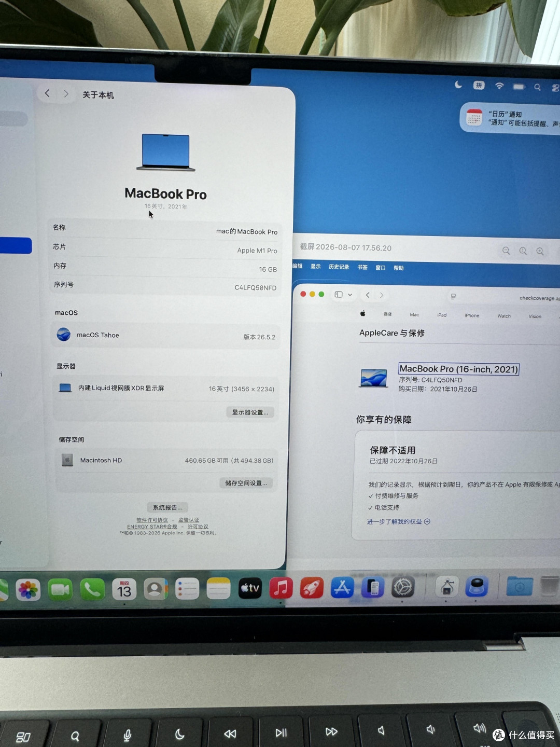Zoom in using Preview toolbar magnifier

pos(540,251)
